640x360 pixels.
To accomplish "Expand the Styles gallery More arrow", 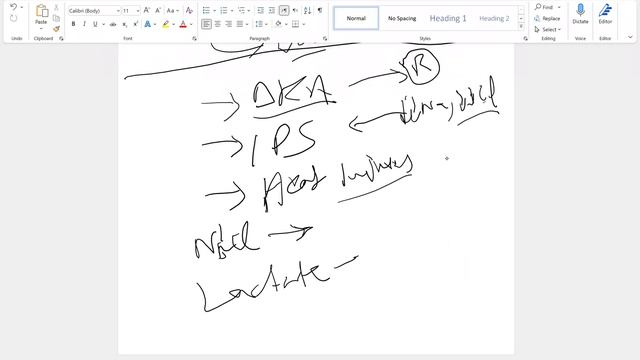I will [521, 27].
